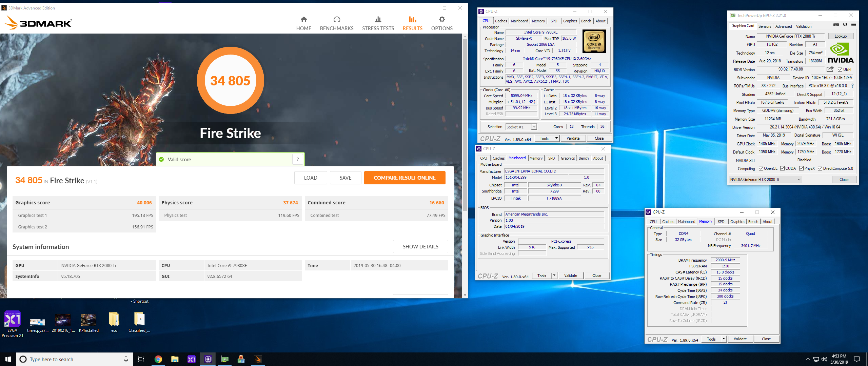Click the Close button in GPU-Z
The image size is (868, 366).
[x=844, y=180]
